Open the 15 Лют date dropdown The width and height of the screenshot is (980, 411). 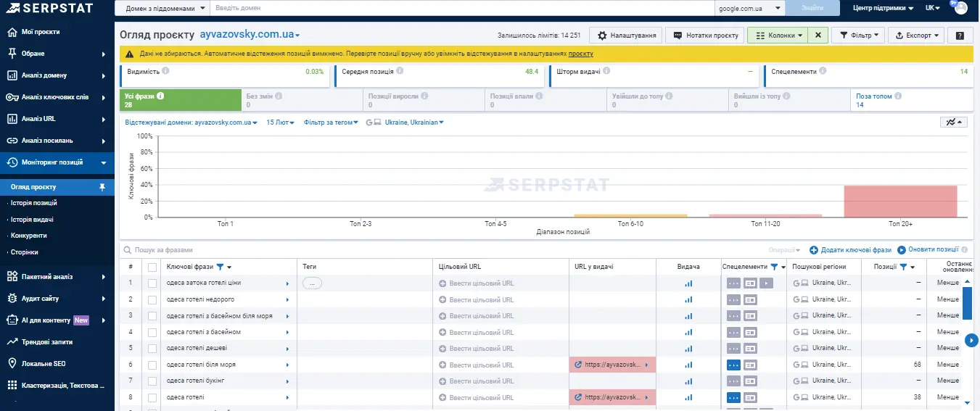280,123
